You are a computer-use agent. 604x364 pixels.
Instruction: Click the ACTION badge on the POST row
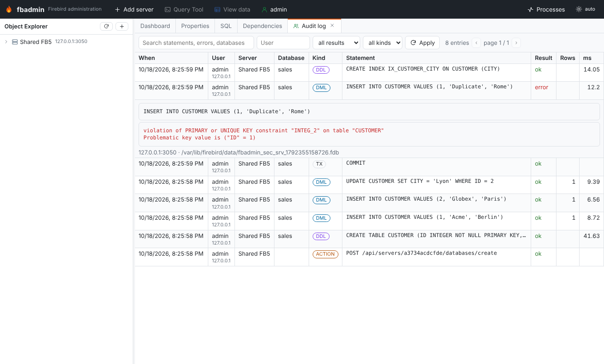pyautogui.click(x=326, y=254)
